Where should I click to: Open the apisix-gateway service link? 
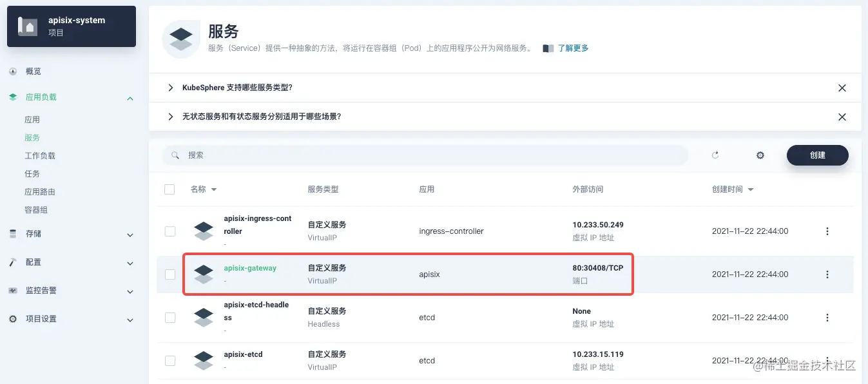pyautogui.click(x=250, y=268)
